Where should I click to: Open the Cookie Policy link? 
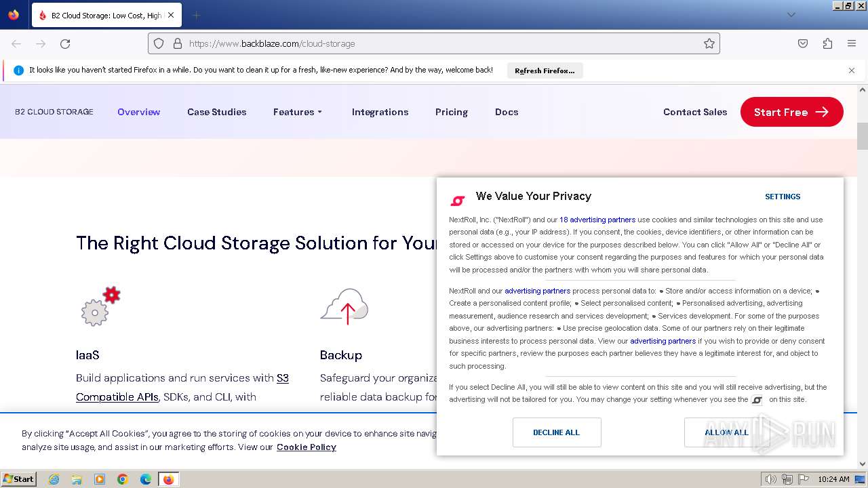[306, 447]
